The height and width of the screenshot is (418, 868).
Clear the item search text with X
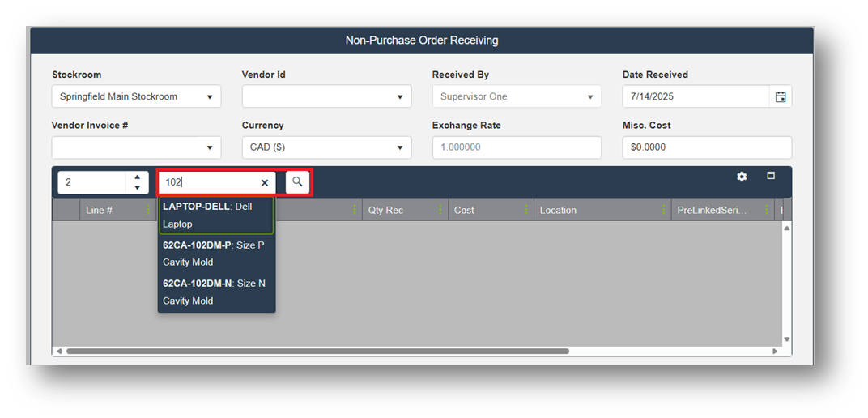(265, 183)
